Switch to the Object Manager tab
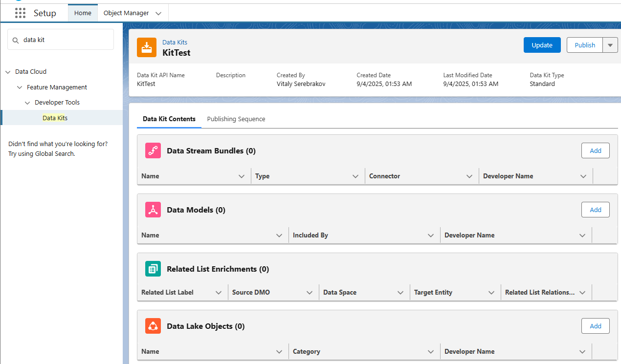 [126, 13]
